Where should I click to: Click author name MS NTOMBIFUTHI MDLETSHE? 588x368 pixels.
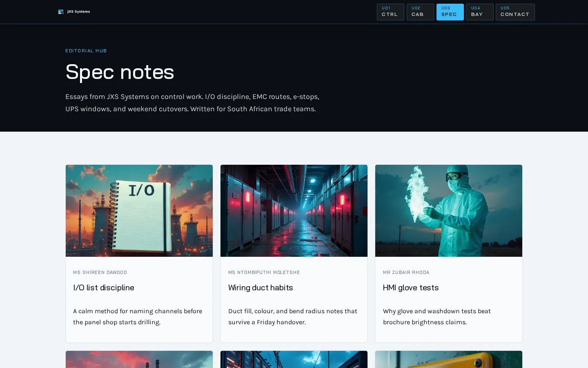pos(264,272)
